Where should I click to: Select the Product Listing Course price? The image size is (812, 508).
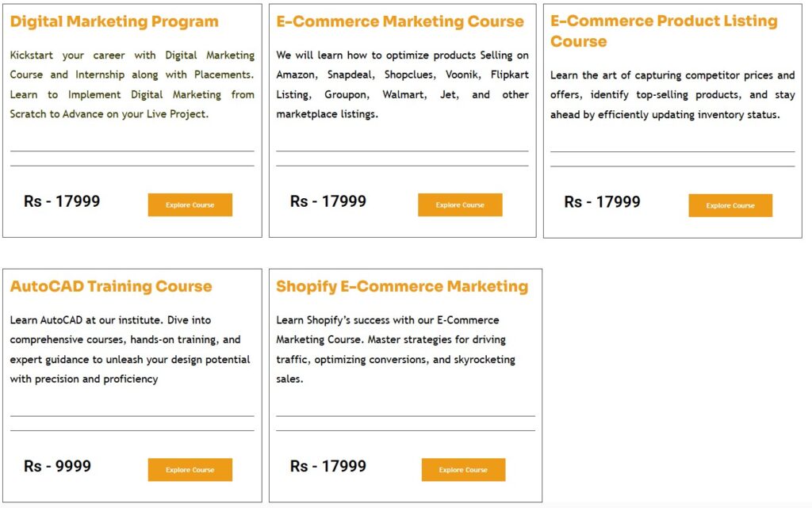(602, 202)
